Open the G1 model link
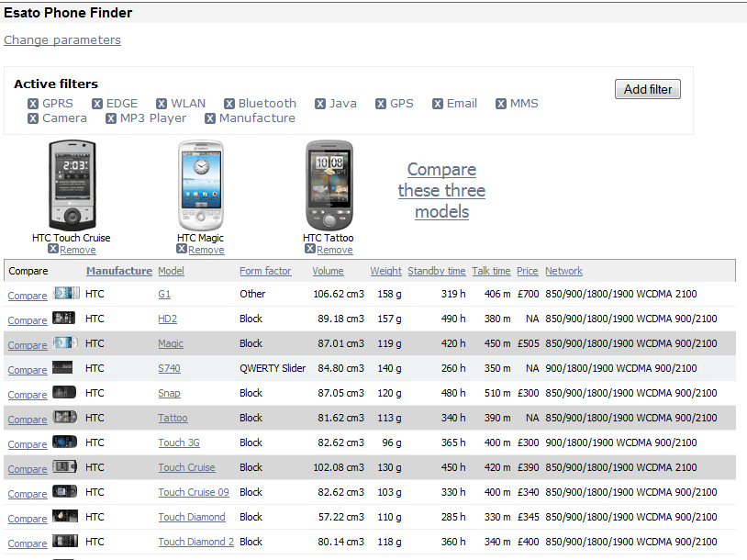747x560 pixels. [164, 294]
